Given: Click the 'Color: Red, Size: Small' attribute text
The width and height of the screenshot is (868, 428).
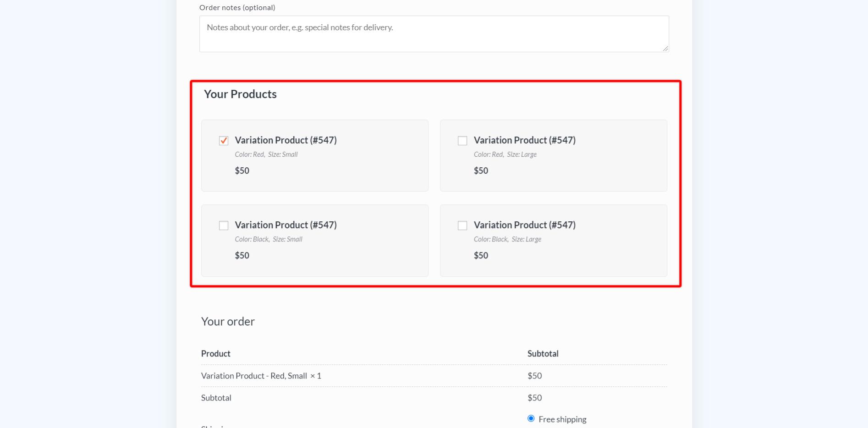Looking at the screenshot, I should (266, 154).
